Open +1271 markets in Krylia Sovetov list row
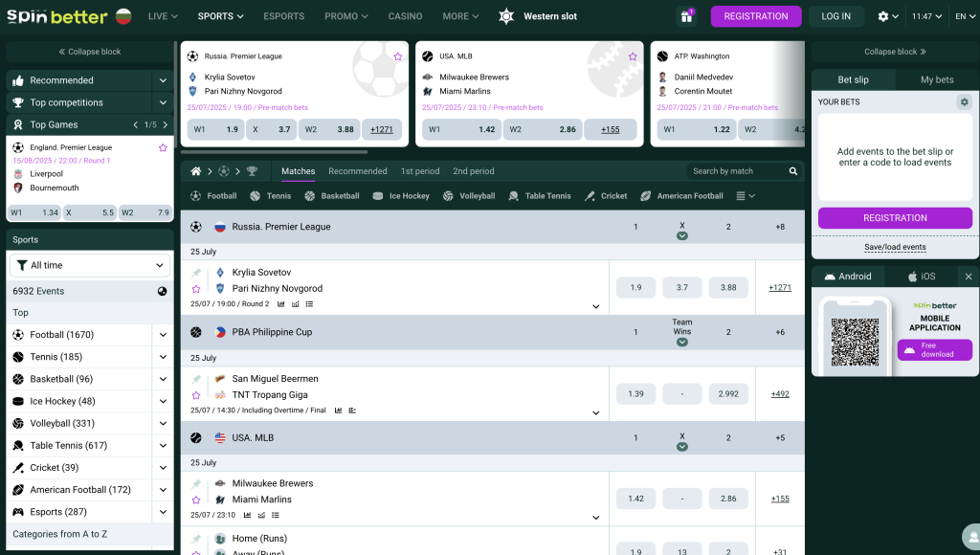This screenshot has width=980, height=555. (780, 288)
